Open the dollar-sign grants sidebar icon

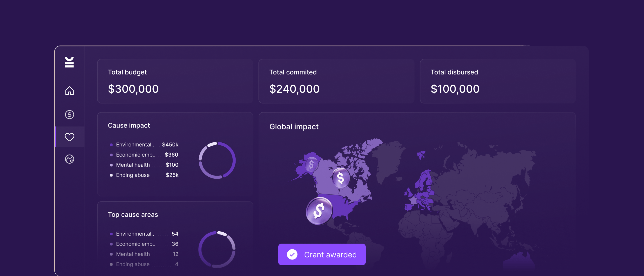(69, 115)
